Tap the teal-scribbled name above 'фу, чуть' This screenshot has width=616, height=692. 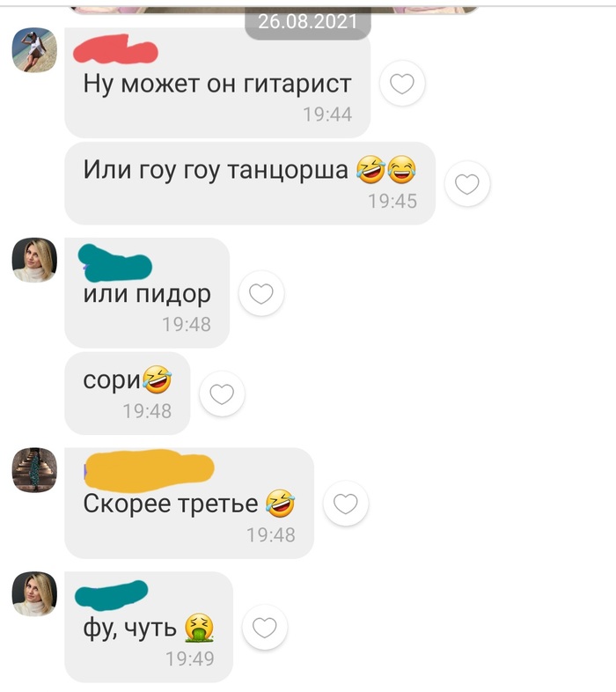click(x=111, y=595)
